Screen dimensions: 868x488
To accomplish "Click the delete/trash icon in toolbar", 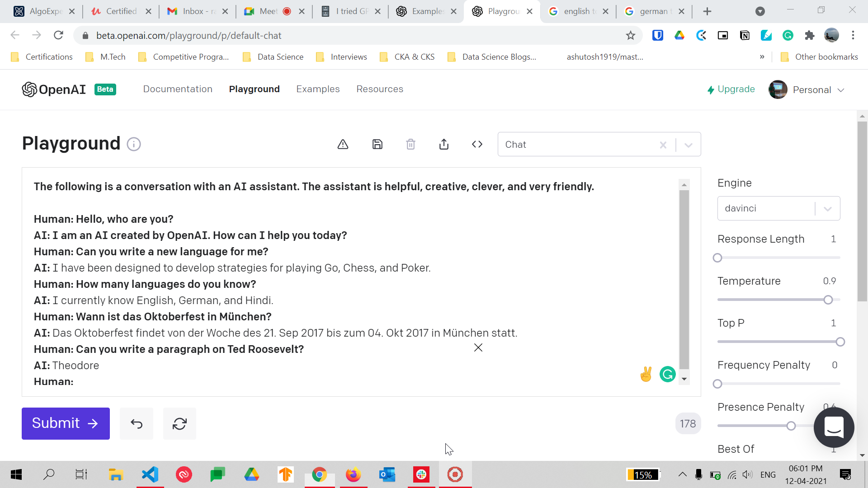I will (x=410, y=144).
